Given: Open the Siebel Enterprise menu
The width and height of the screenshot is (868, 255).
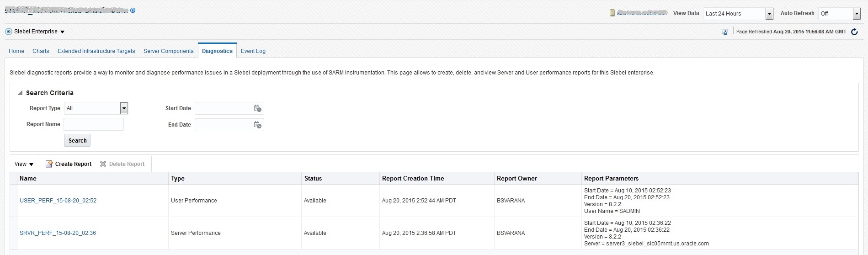Looking at the screenshot, I should coord(39,32).
